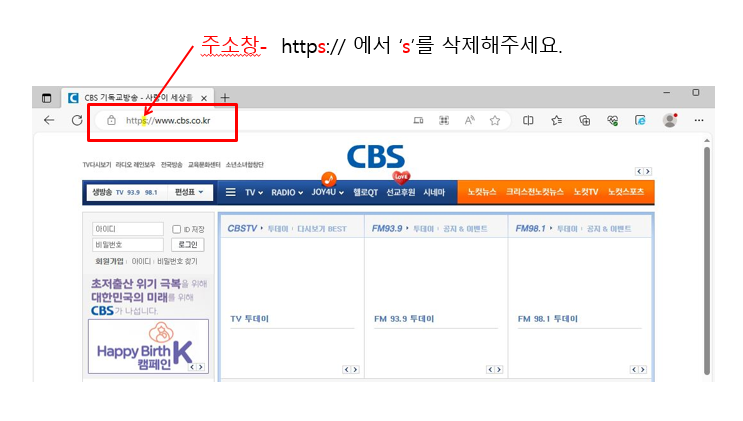The width and height of the screenshot is (743, 421).
Task: Expand the TV dropdown menu
Action: 254,192
